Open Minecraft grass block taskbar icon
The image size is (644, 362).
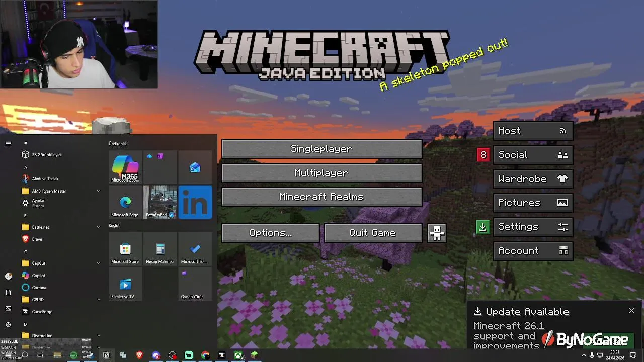[255, 355]
